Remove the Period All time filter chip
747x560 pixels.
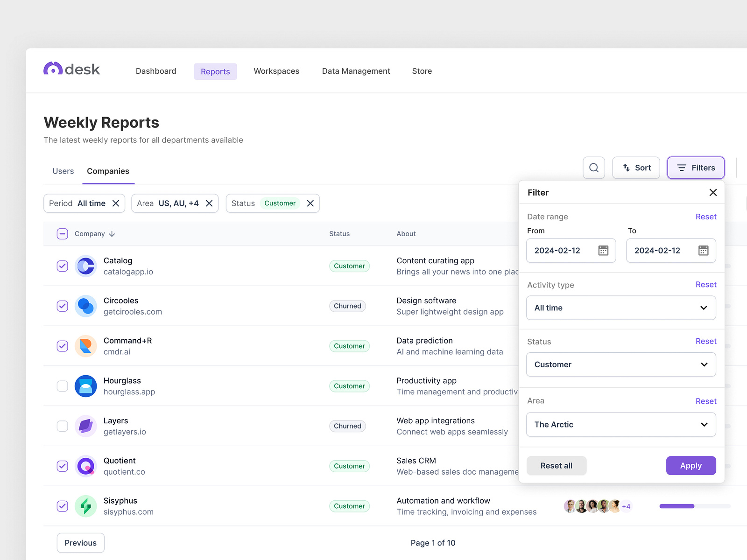click(x=116, y=203)
